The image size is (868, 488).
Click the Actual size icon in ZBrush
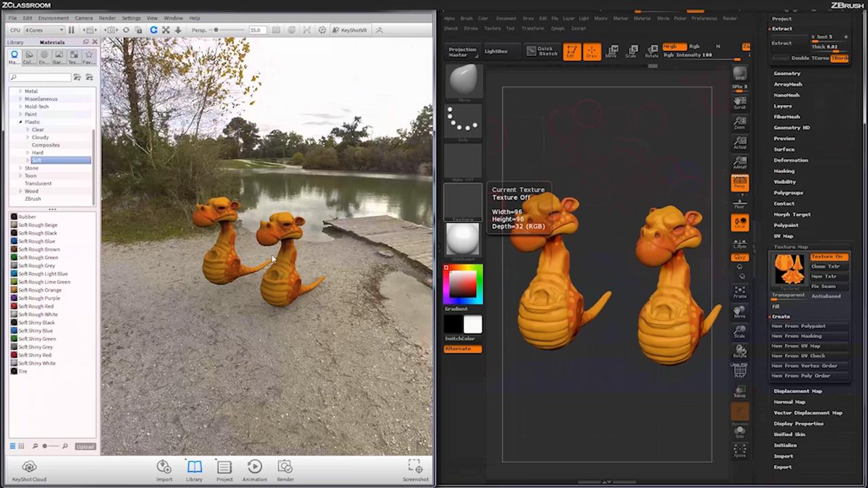740,143
